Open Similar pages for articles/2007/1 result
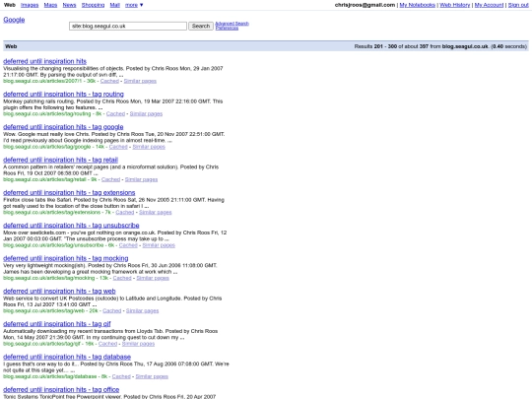The width and height of the screenshot is (532, 399). [140, 81]
